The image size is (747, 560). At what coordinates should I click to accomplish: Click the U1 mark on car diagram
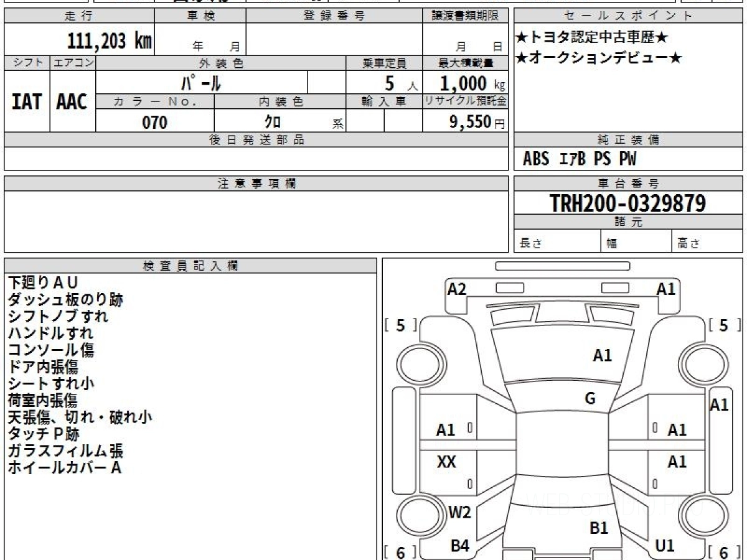[x=665, y=546]
